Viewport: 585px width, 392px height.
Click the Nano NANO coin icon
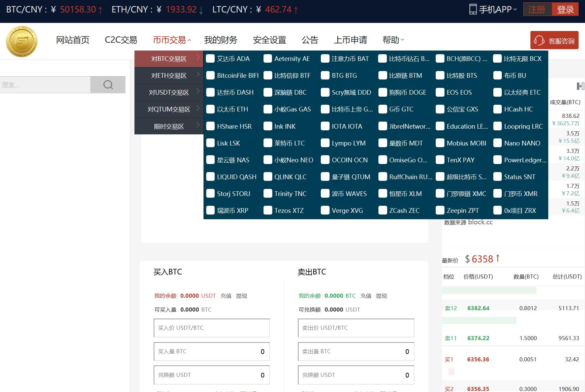pos(497,143)
